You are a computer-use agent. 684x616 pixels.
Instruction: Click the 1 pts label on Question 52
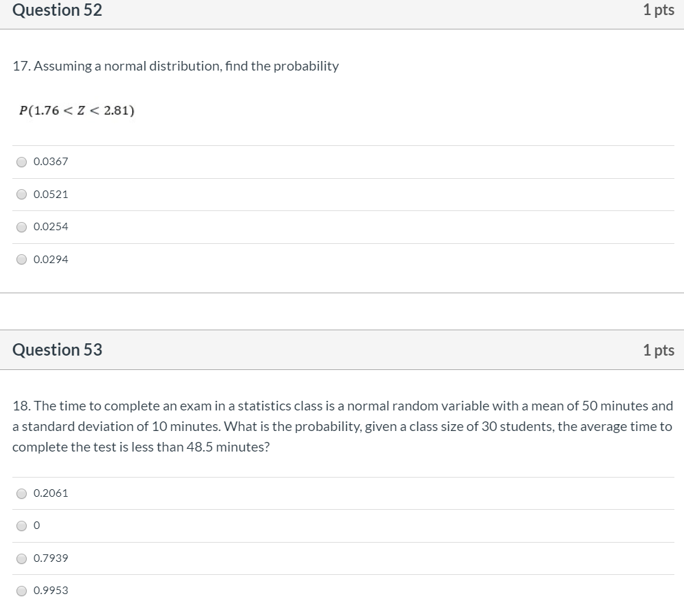point(659,10)
